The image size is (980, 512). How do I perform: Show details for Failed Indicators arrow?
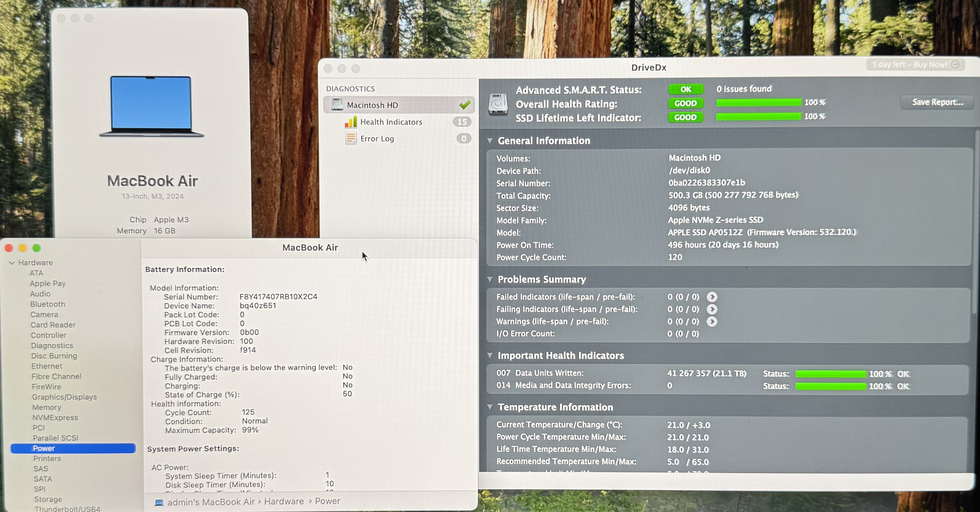pos(712,297)
